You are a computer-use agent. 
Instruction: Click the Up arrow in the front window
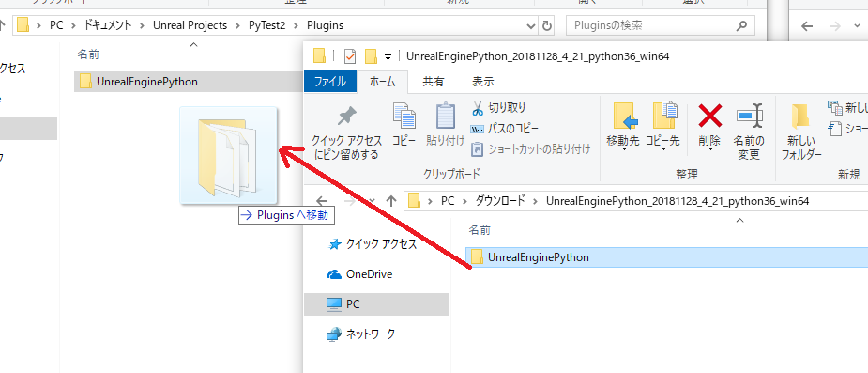click(391, 201)
